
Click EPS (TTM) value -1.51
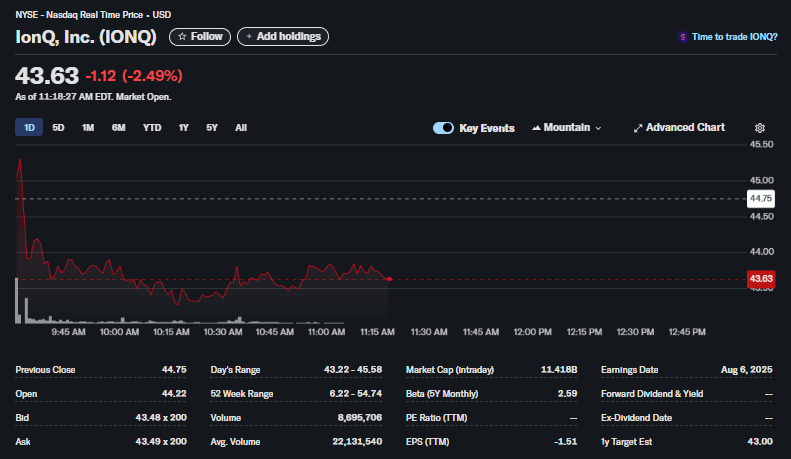tap(566, 441)
